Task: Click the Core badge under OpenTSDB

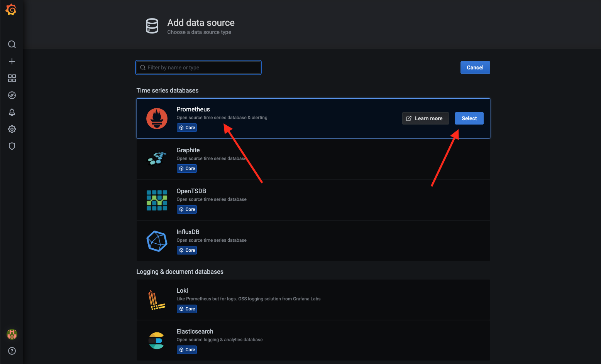Action: pos(187,209)
